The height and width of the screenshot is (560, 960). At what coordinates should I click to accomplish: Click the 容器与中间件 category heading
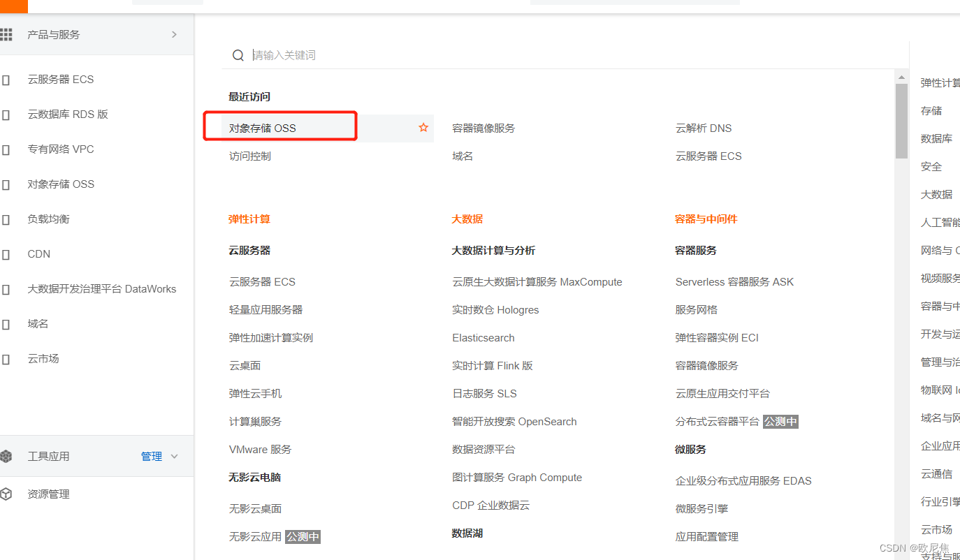pos(706,219)
